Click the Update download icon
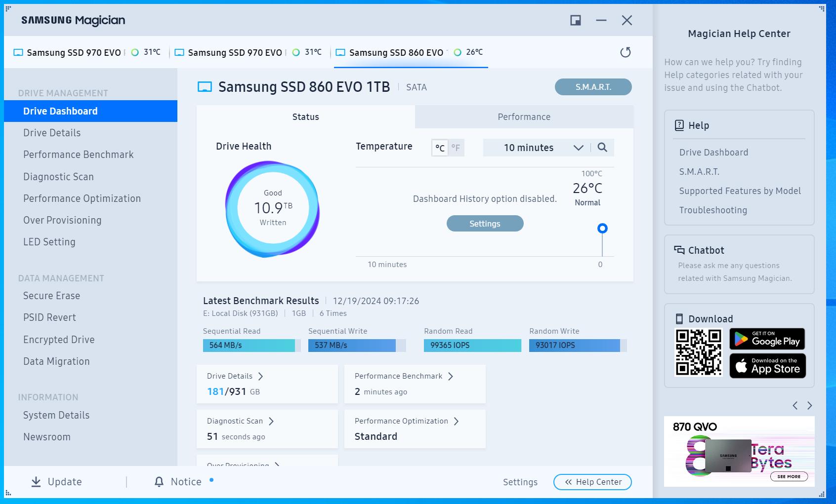 coord(36,482)
